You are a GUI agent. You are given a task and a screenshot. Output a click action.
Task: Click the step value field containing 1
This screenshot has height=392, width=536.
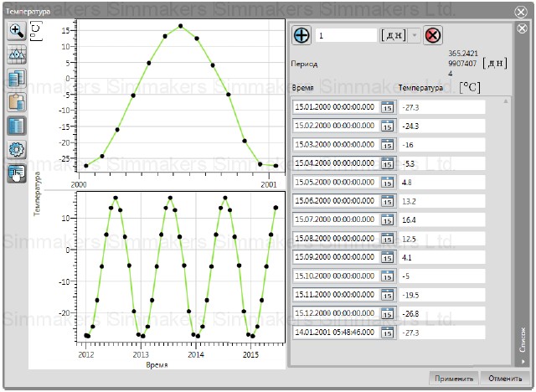[346, 35]
